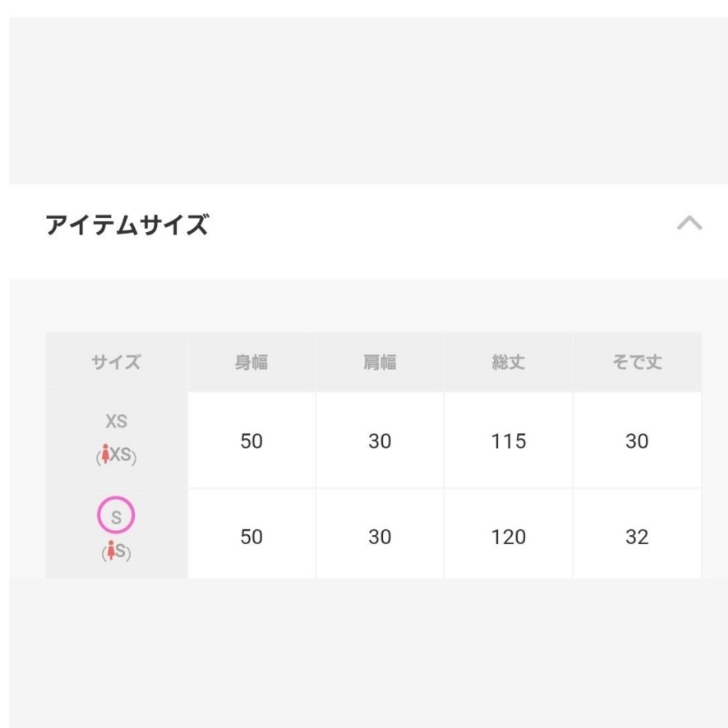The height and width of the screenshot is (728, 728).
Task: Click the XS 身幅 value 50
Action: (x=251, y=441)
